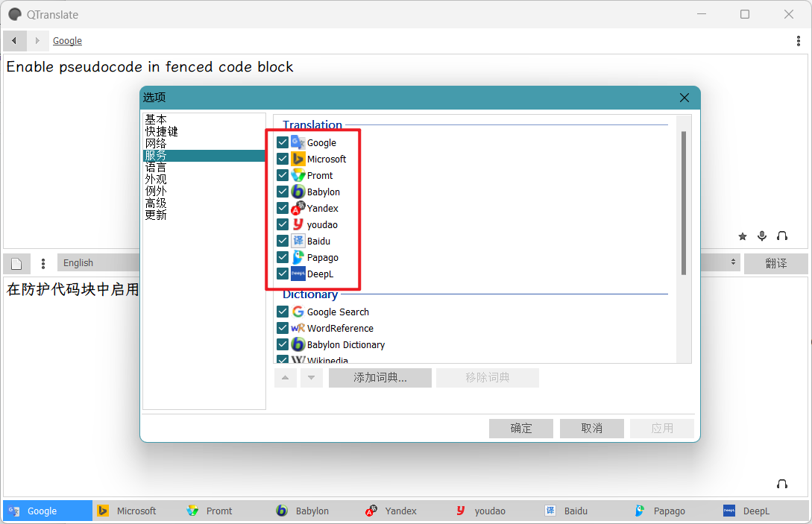This screenshot has height=524, width=812.
Task: Open the vertical dots menu beside English
Action: 43,264
